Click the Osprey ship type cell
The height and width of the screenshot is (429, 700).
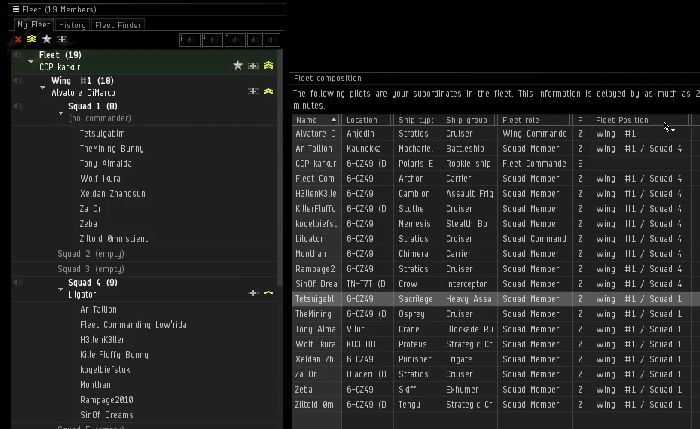click(411, 314)
